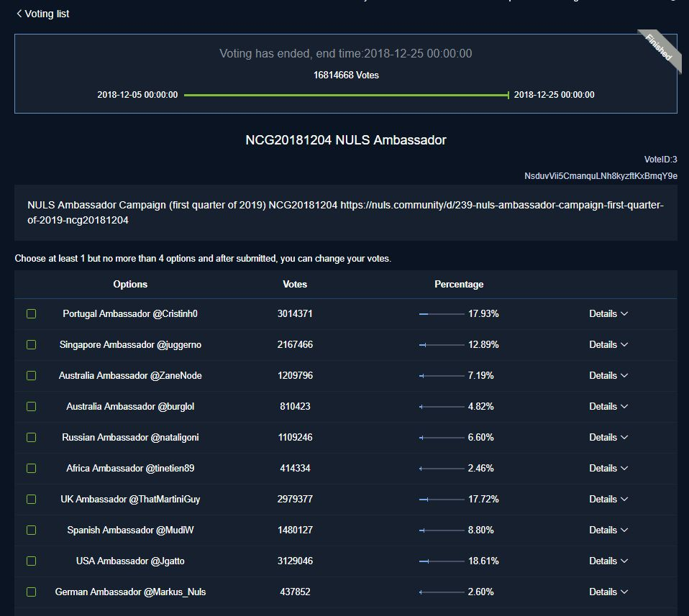The height and width of the screenshot is (616, 689).
Task: Click vote count 1209796
Action: tap(295, 375)
